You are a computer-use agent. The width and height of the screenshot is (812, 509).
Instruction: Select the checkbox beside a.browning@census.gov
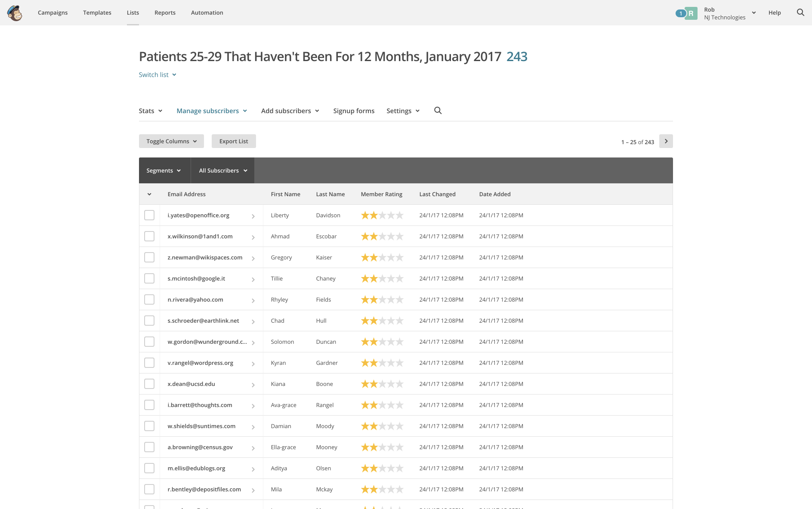coord(149,447)
